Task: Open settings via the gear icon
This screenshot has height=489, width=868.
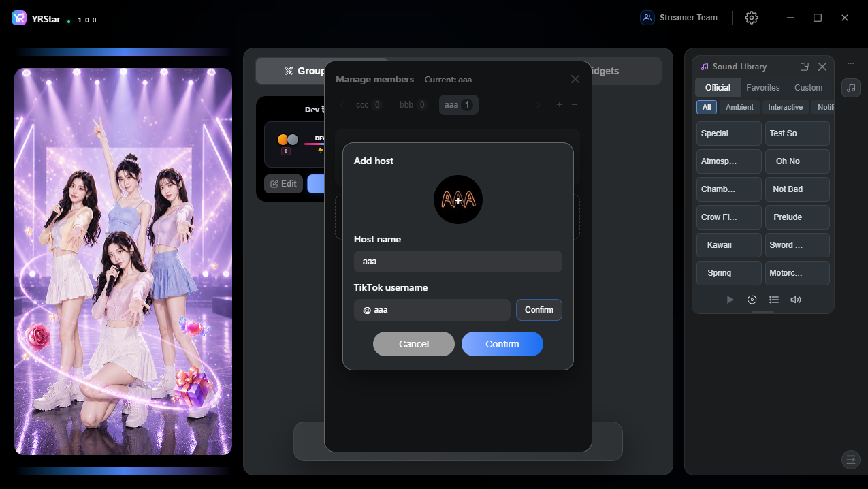Action: tap(752, 18)
